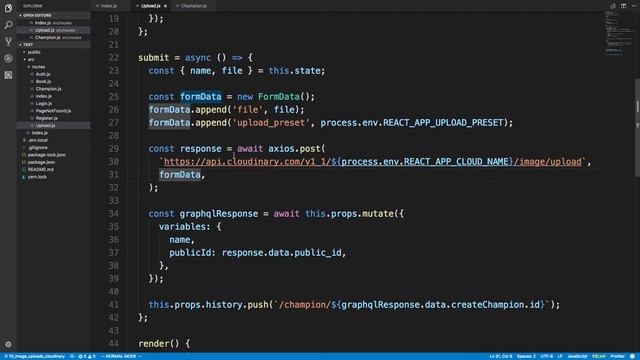Split the editor with the split icon
This screenshot has width=640, height=360.
[x=624, y=6]
